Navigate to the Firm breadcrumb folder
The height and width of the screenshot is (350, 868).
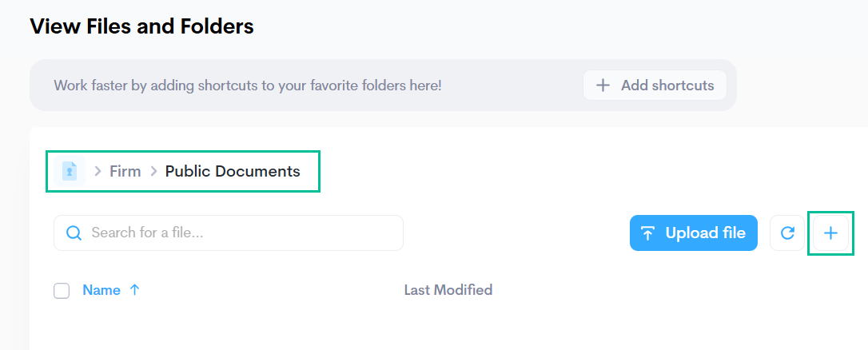(x=125, y=171)
